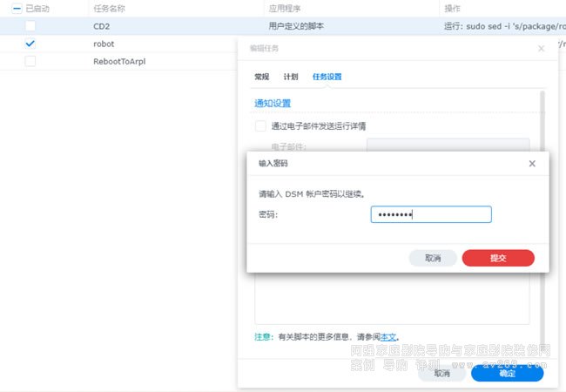
Task: Click the 电子邮件 address field
Action: pos(448,146)
